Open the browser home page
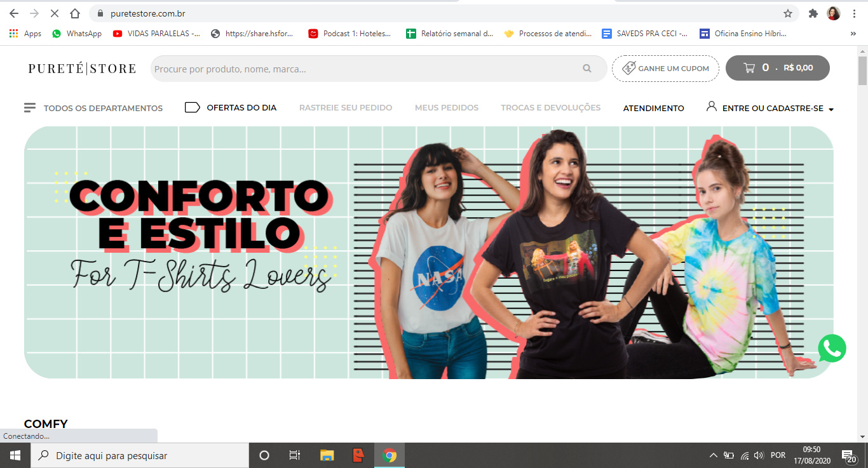The image size is (868, 468). (x=75, y=13)
